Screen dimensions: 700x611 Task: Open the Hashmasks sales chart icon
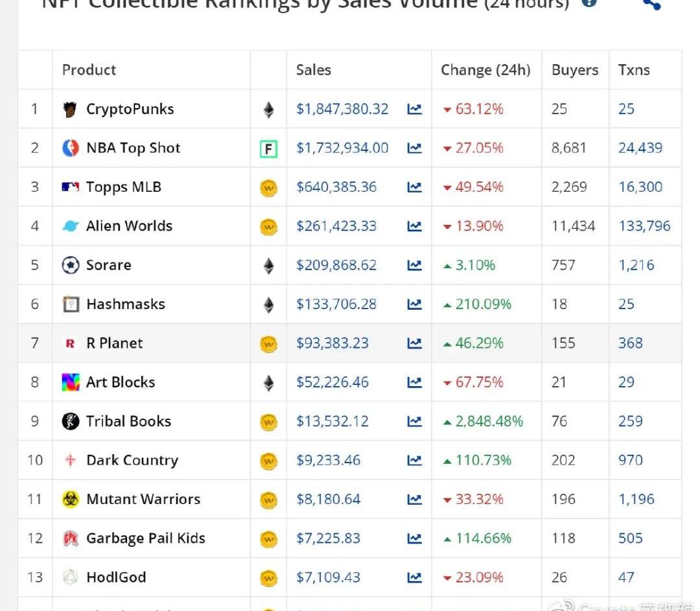click(x=414, y=304)
